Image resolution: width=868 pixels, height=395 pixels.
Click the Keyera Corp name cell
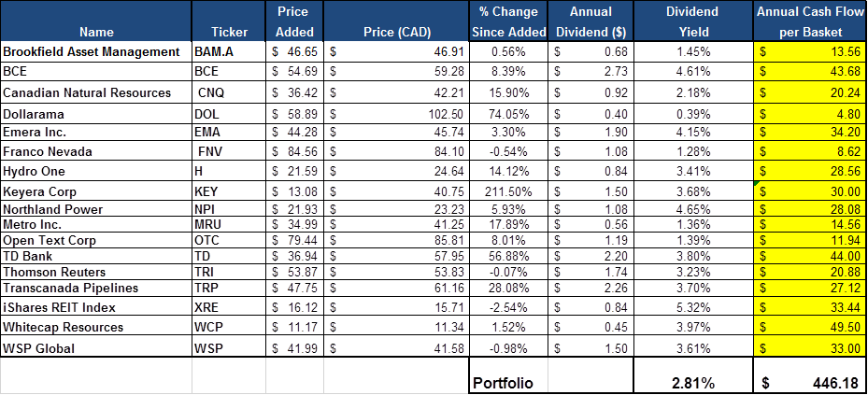tap(95, 191)
